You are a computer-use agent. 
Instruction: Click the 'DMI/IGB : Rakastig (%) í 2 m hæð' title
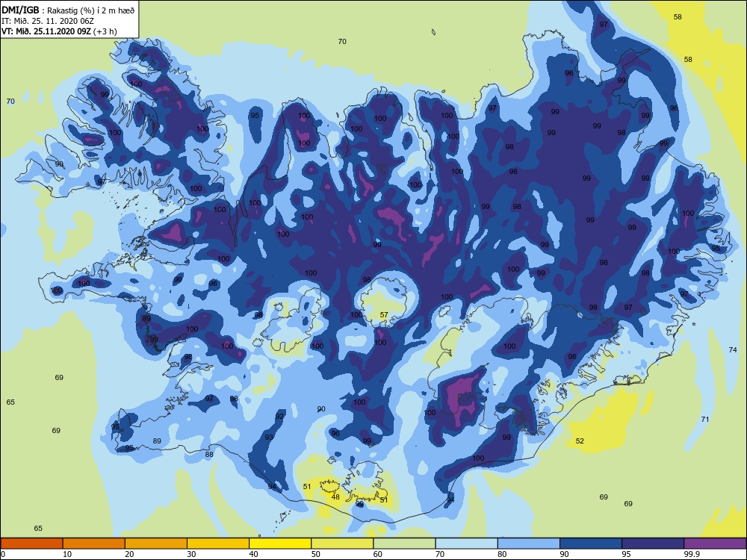(x=68, y=10)
